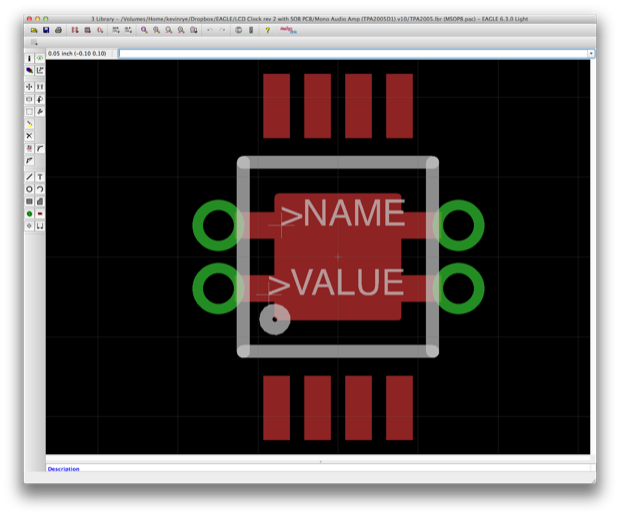Select the Paste tool

[29, 124]
